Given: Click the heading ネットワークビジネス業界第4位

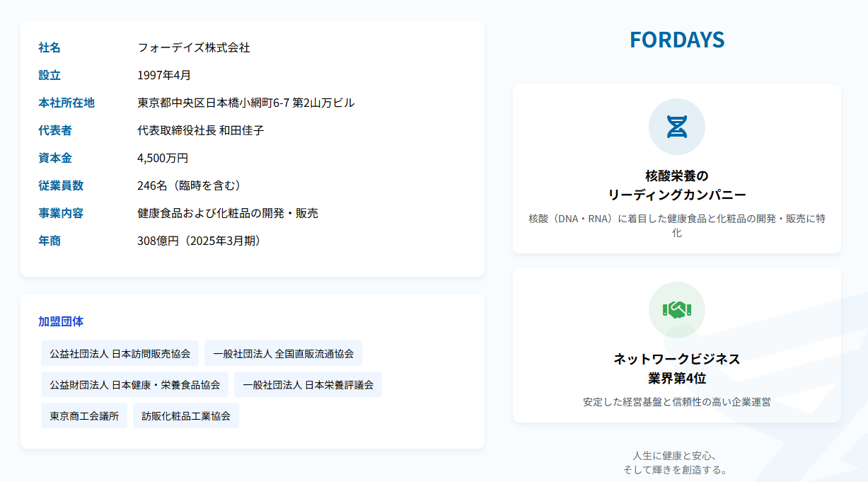Looking at the screenshot, I should pos(677,368).
